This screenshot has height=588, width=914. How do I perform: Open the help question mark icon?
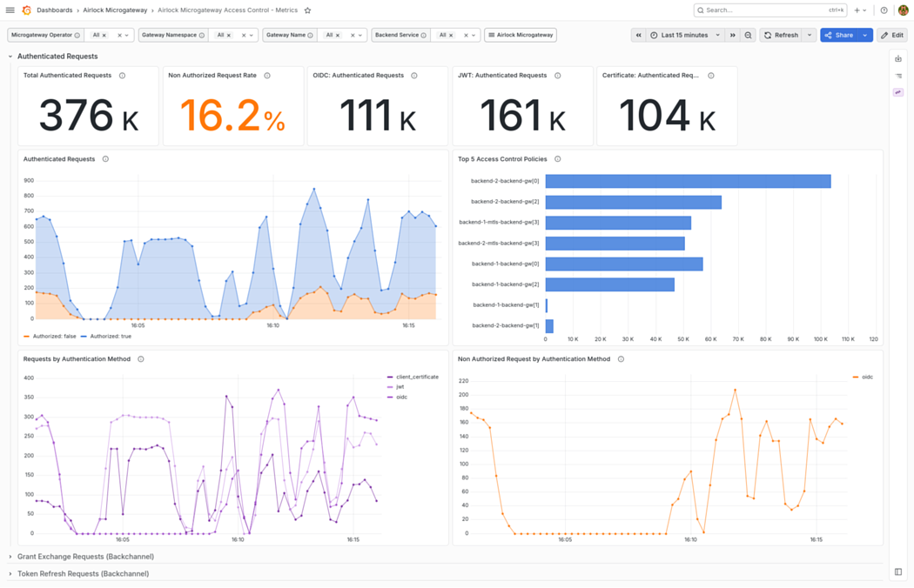(884, 10)
